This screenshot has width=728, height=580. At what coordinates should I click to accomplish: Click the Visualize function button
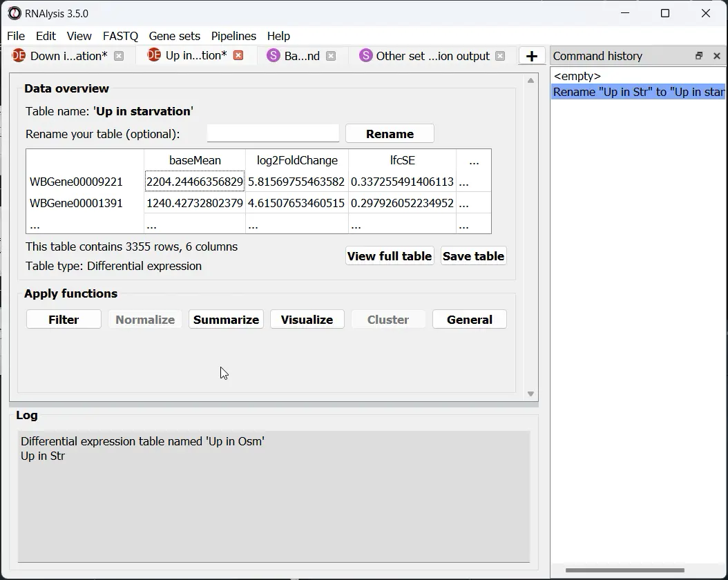(x=307, y=319)
